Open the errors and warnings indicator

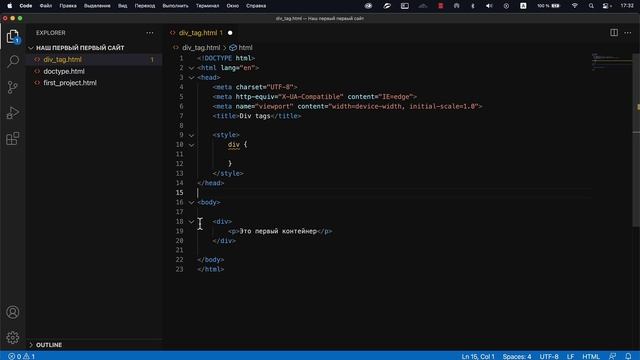point(22,356)
